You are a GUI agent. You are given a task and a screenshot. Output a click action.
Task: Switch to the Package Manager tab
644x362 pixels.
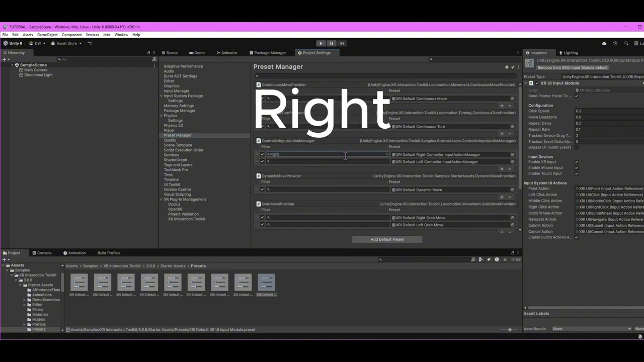point(267,53)
